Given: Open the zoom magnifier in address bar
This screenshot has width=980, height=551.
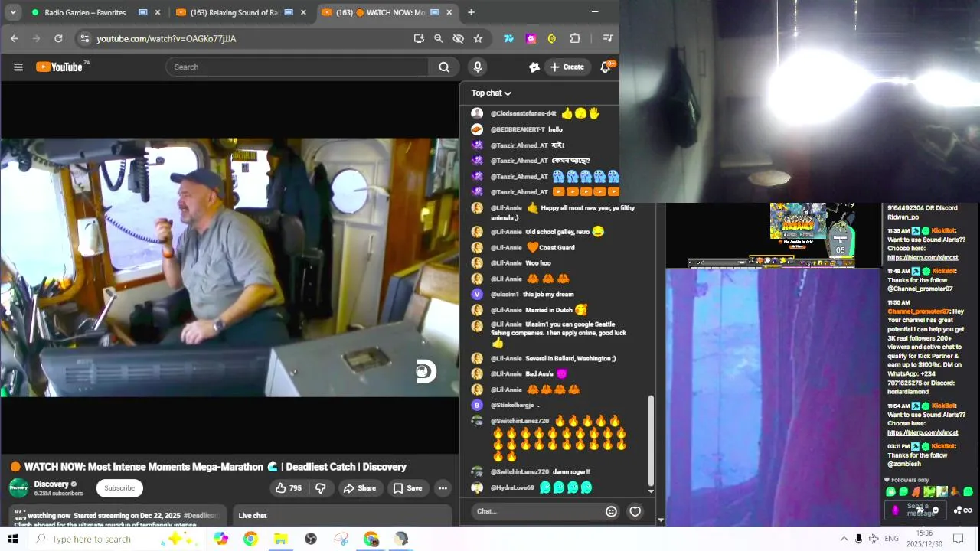Looking at the screenshot, I should [439, 38].
